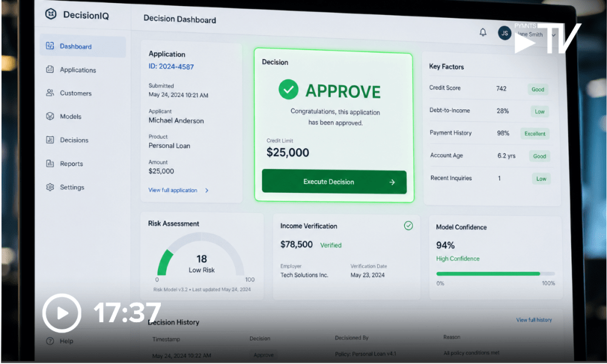
Task: Click the 94% model confidence value
Action: 445,245
